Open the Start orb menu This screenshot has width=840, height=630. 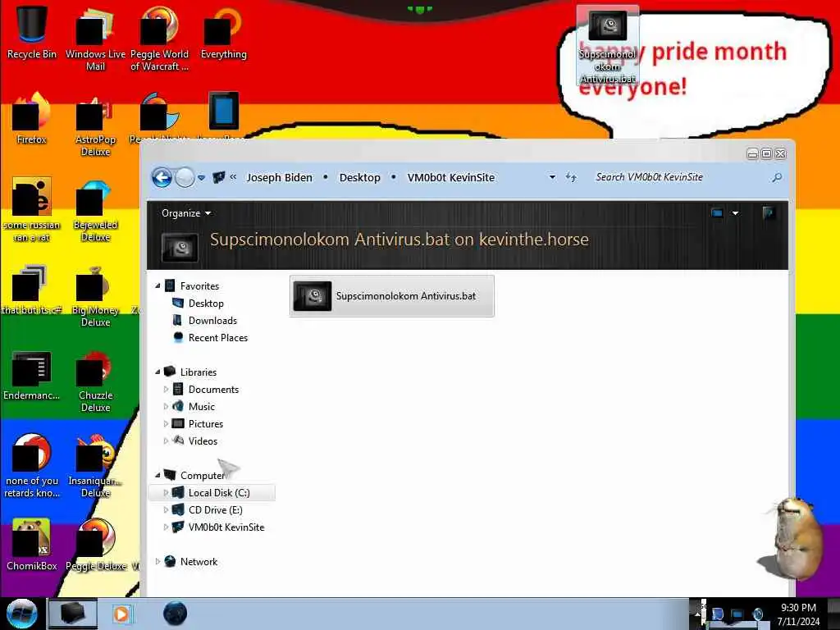tap(21, 614)
